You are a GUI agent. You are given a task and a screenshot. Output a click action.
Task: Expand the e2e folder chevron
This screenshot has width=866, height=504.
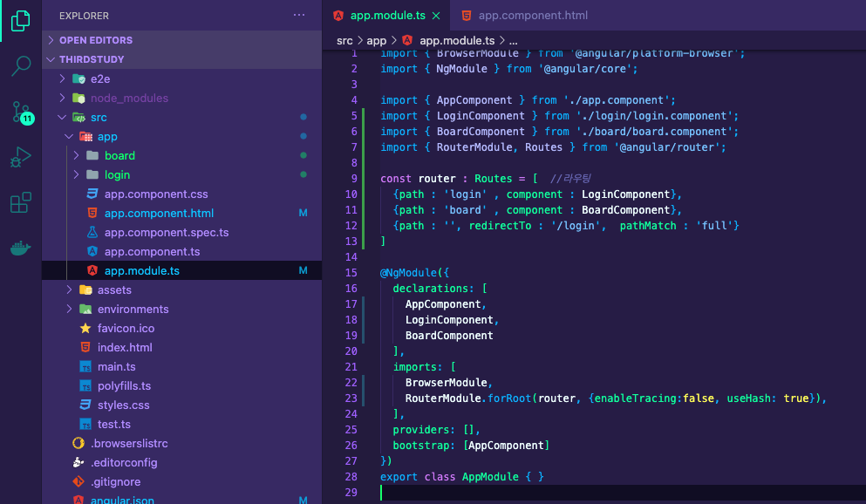click(x=63, y=79)
